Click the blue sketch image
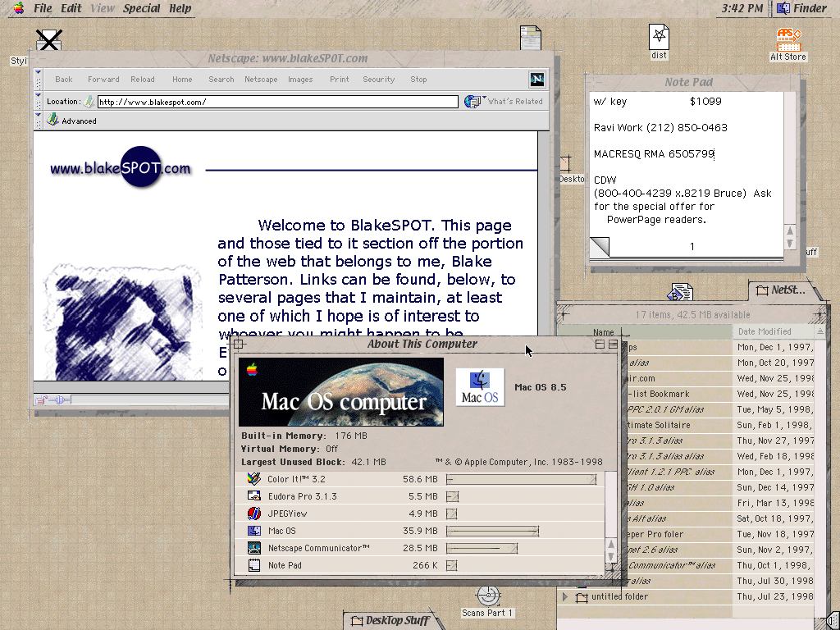 (x=123, y=322)
